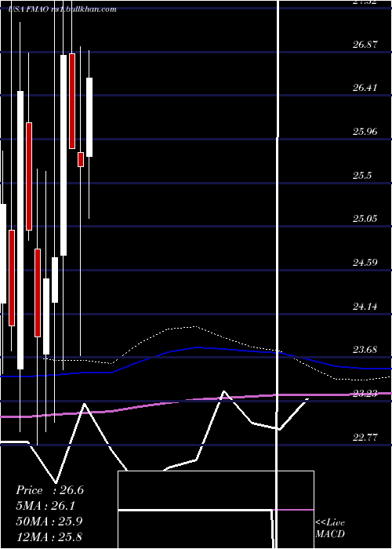392x549 pixels.
Task: Click the last white candlestick body
Action: [89, 118]
